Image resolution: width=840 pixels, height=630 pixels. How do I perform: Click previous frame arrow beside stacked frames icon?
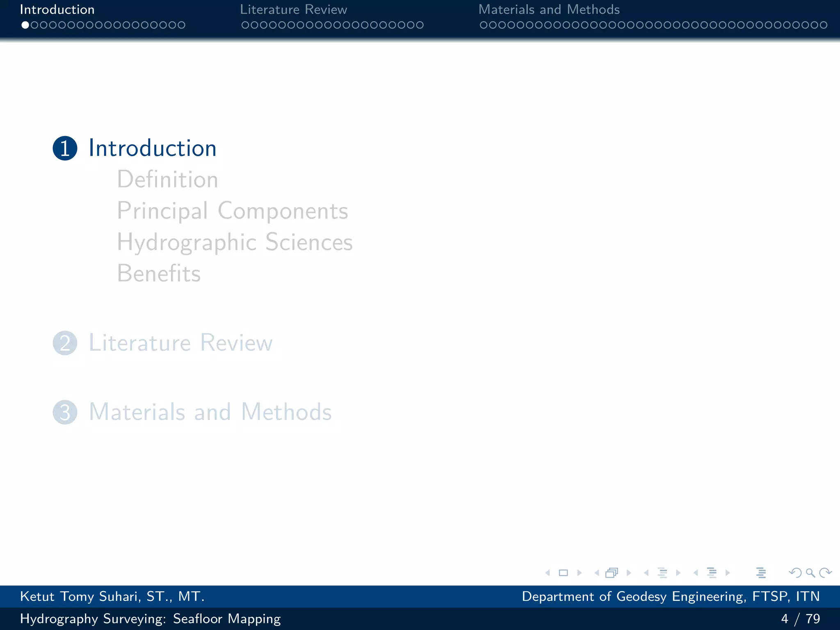click(x=597, y=573)
